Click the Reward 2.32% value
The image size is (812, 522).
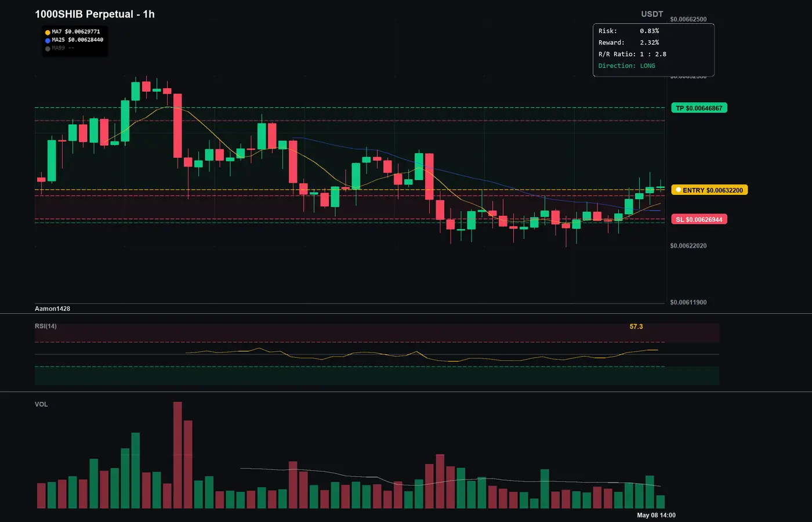pyautogui.click(x=650, y=42)
